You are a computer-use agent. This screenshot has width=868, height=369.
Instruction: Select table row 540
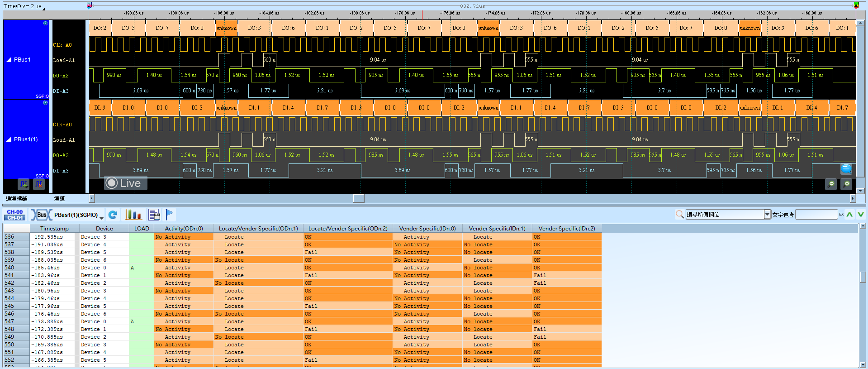302,268
